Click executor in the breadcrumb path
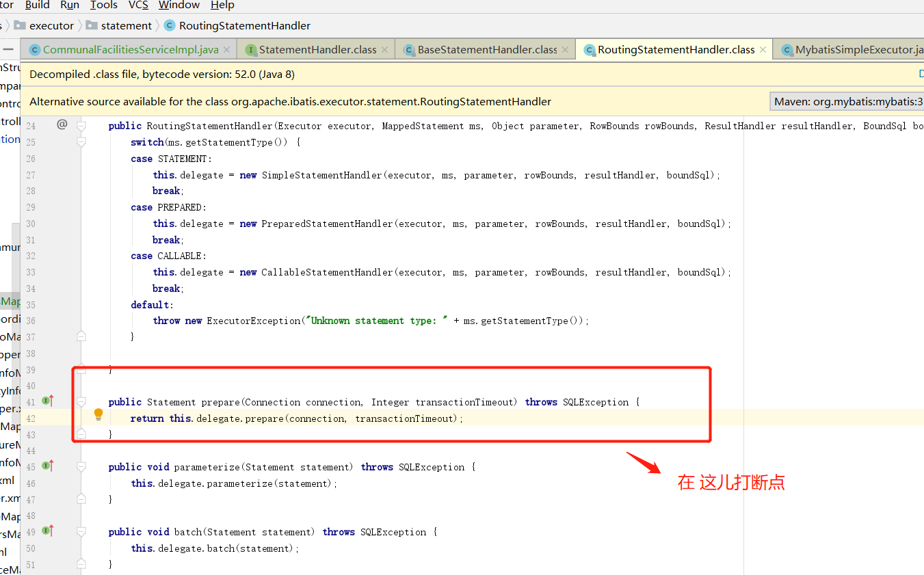 point(51,25)
